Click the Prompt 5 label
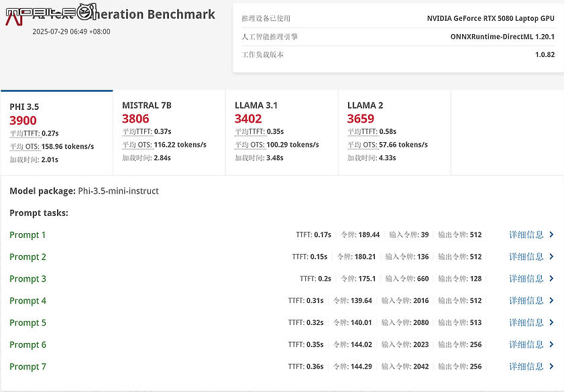The image size is (564, 392). coord(27,323)
